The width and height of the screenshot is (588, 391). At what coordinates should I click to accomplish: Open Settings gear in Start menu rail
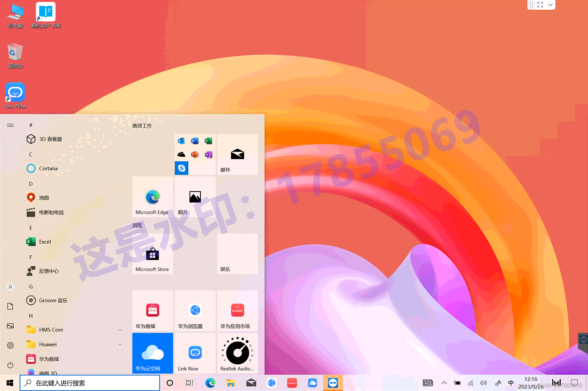[10, 345]
